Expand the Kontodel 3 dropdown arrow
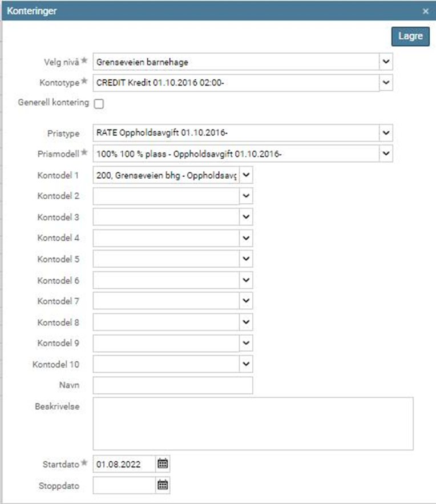Image resolution: width=436 pixels, height=504 pixels. tap(246, 217)
